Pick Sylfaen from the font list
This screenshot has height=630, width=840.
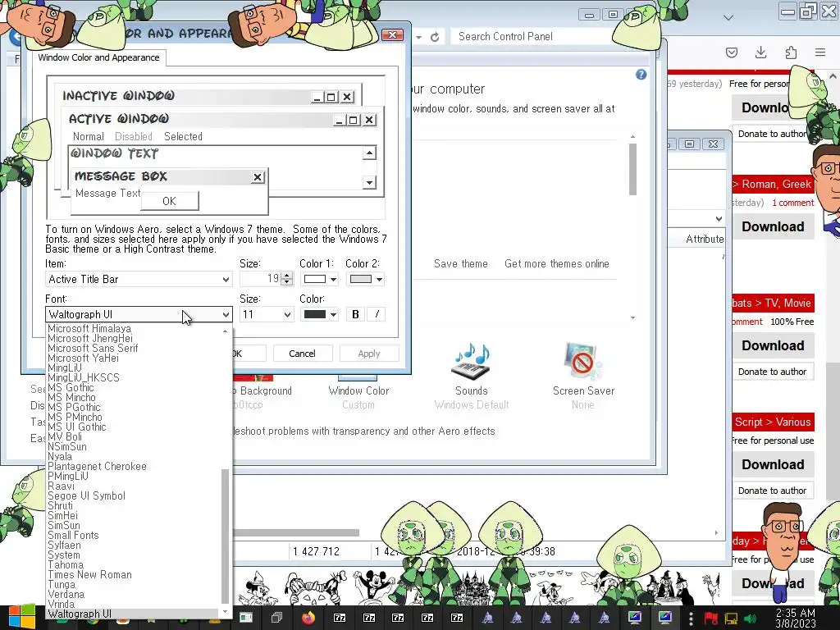[64, 546]
